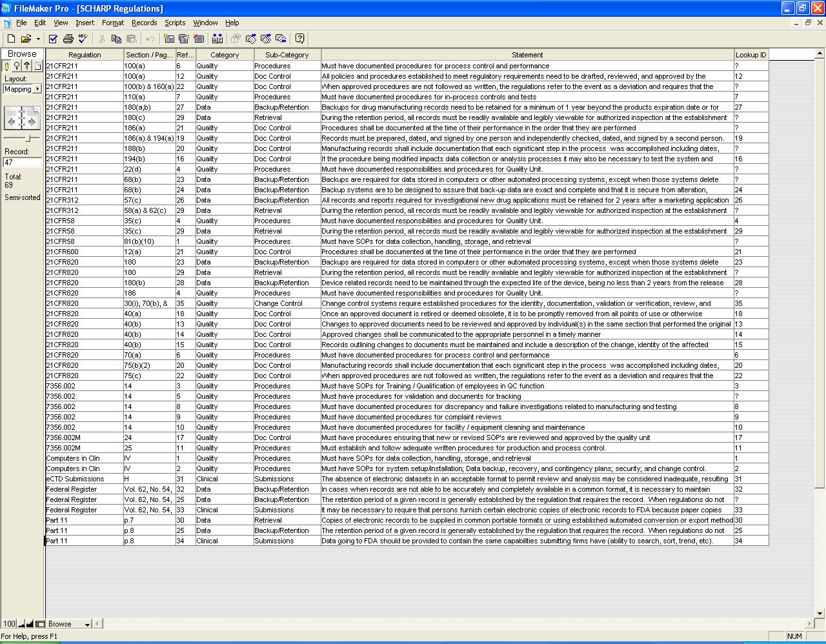Click the New Record toolbar icon
Screen dimensions: 826x644
point(169,39)
